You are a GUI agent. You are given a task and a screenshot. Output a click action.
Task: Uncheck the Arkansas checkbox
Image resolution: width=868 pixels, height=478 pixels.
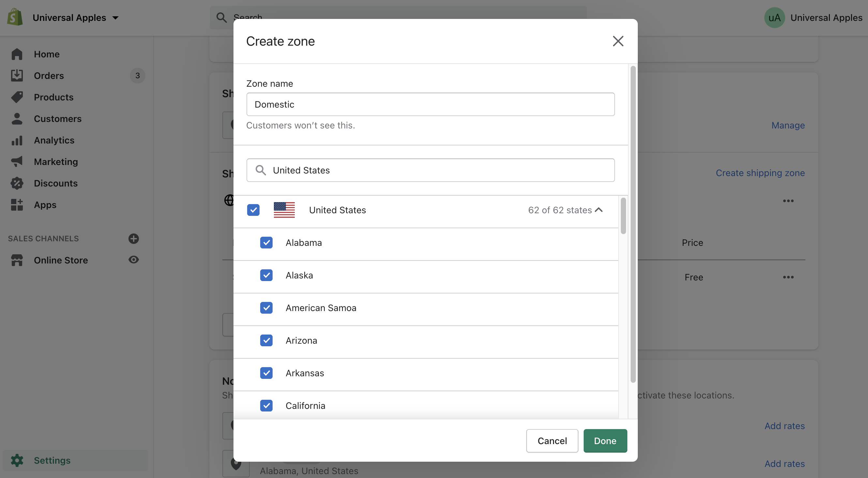pos(266,373)
